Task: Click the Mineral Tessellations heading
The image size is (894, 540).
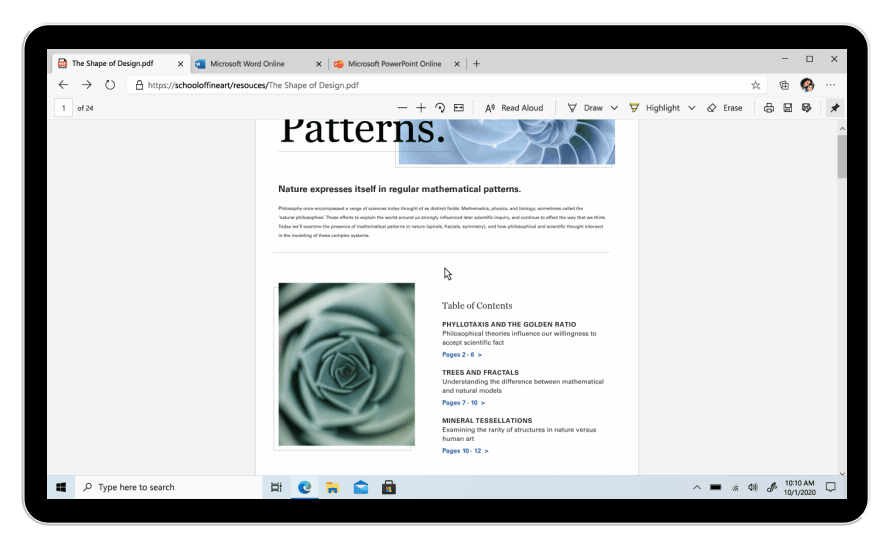Action: click(487, 420)
